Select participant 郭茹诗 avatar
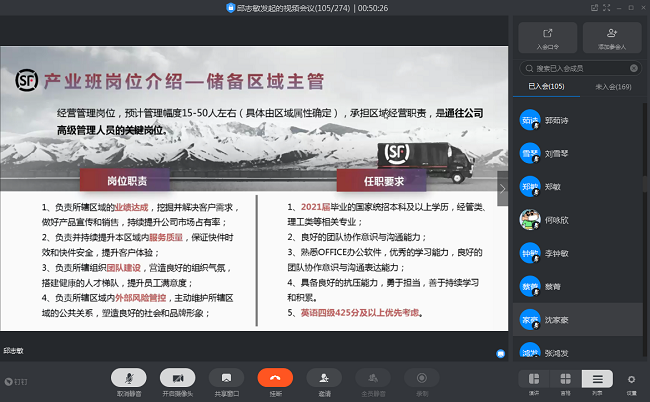This screenshot has height=402, width=650. 530,120
